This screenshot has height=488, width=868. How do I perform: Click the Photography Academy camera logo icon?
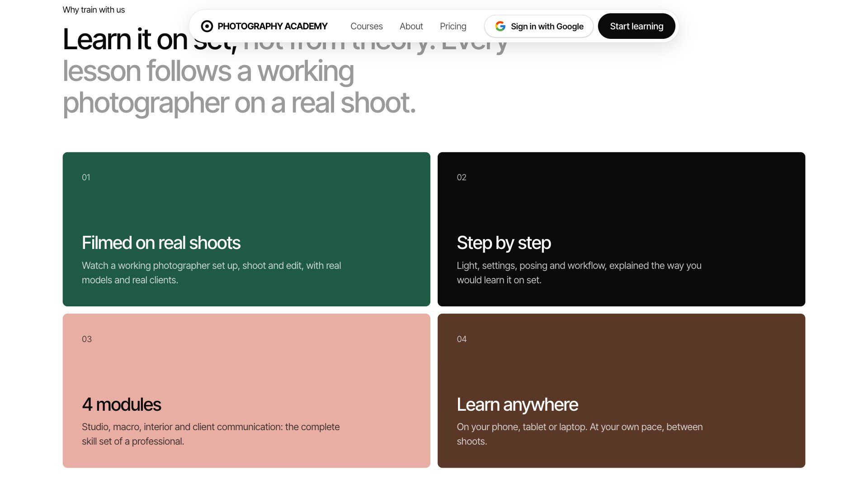[x=207, y=26]
